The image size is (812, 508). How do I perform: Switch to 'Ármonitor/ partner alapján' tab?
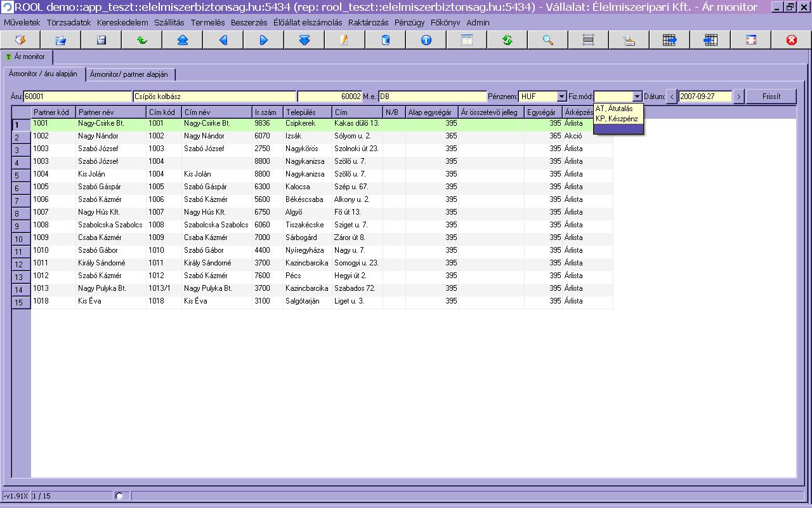click(x=129, y=74)
